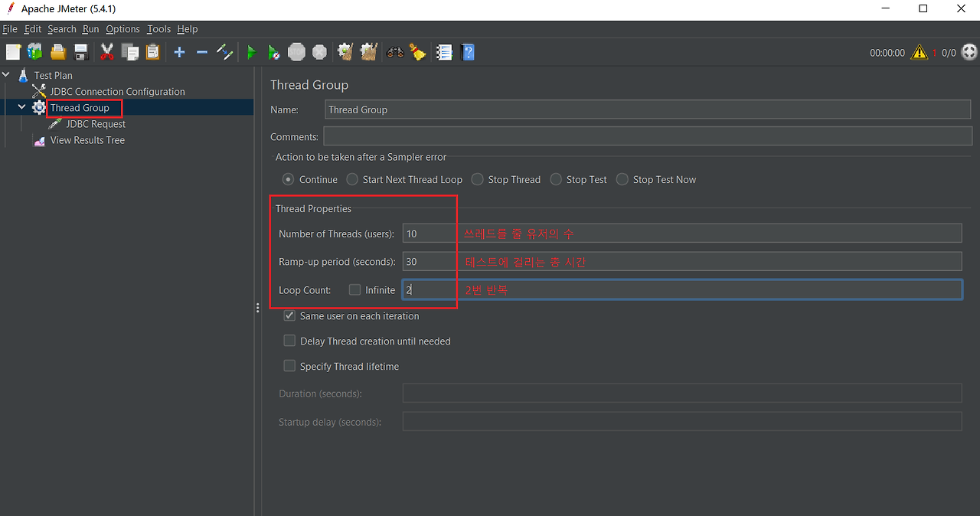This screenshot has height=516, width=980.
Task: Click the Paste clipboard icon
Action: [x=152, y=52]
